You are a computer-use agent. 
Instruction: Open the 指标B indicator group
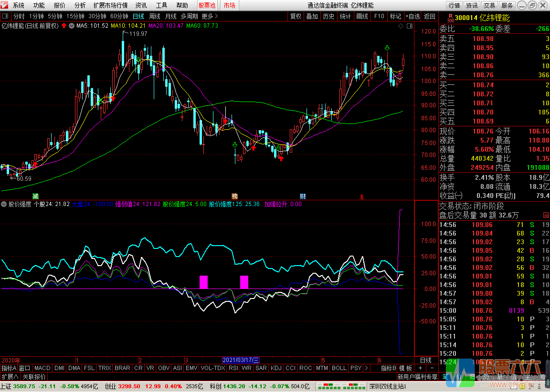click(x=389, y=368)
